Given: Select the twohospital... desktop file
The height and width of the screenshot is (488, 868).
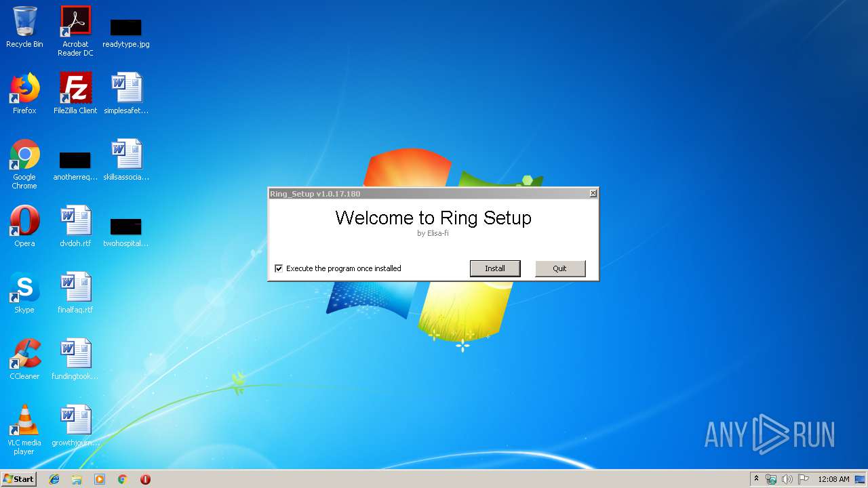Looking at the screenshot, I should [126, 232].
